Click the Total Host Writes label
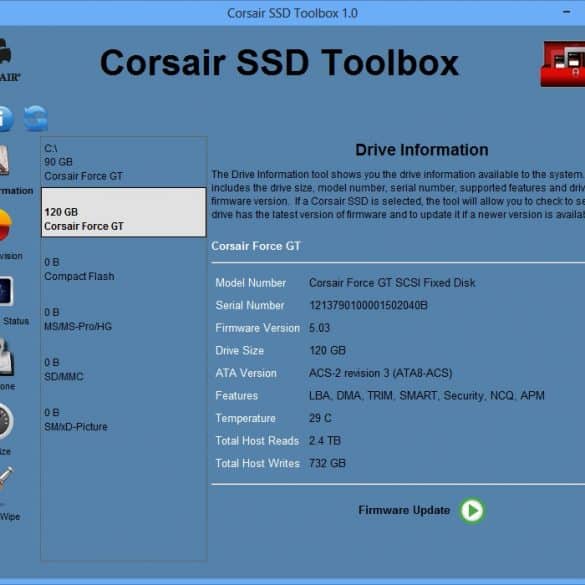The height and width of the screenshot is (585, 585). pyautogui.click(x=258, y=463)
